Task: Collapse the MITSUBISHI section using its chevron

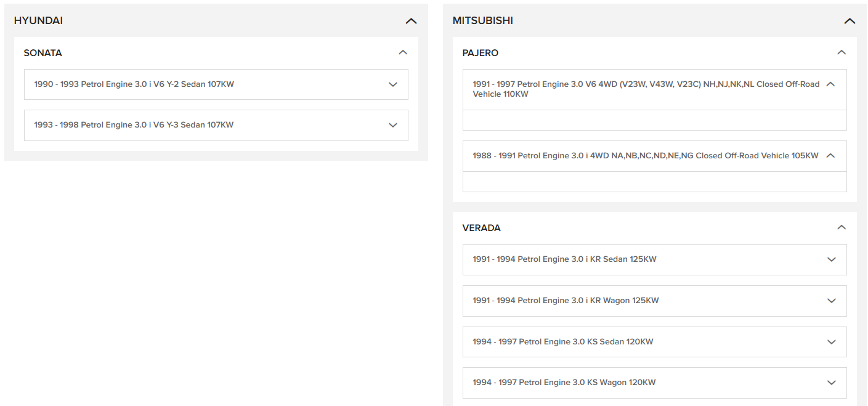Action: 850,21
